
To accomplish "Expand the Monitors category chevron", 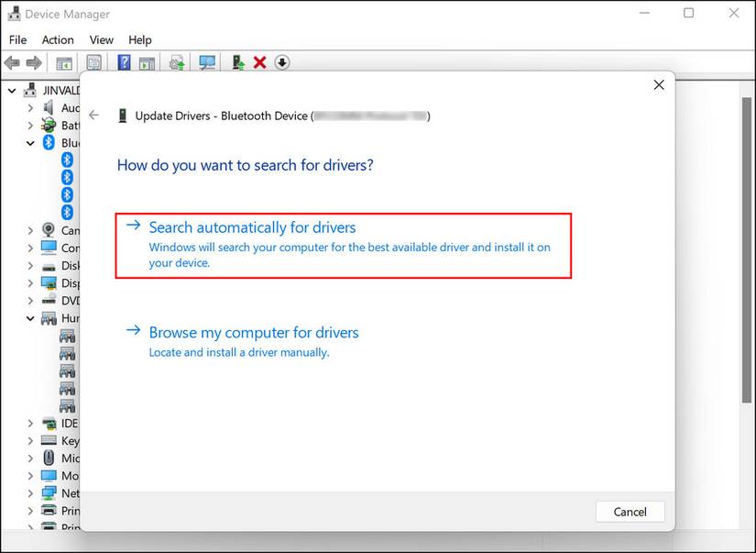I will pos(30,476).
